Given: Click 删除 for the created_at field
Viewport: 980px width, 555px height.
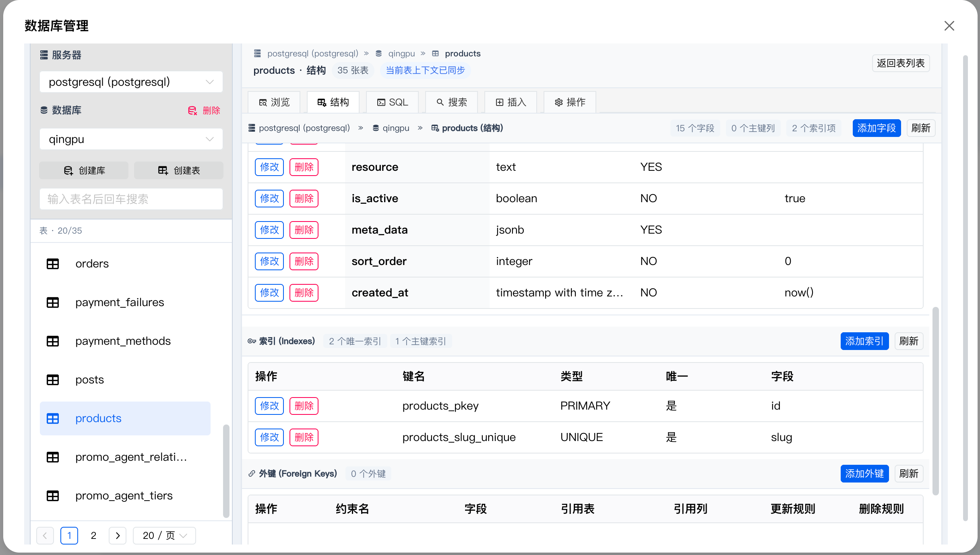Looking at the screenshot, I should coord(304,293).
